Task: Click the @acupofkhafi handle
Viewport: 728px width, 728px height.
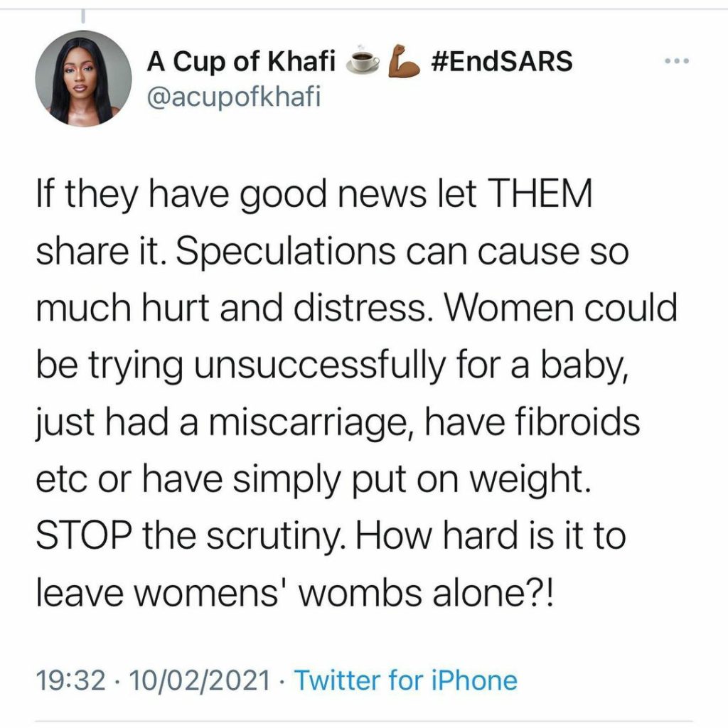Action: [x=234, y=97]
